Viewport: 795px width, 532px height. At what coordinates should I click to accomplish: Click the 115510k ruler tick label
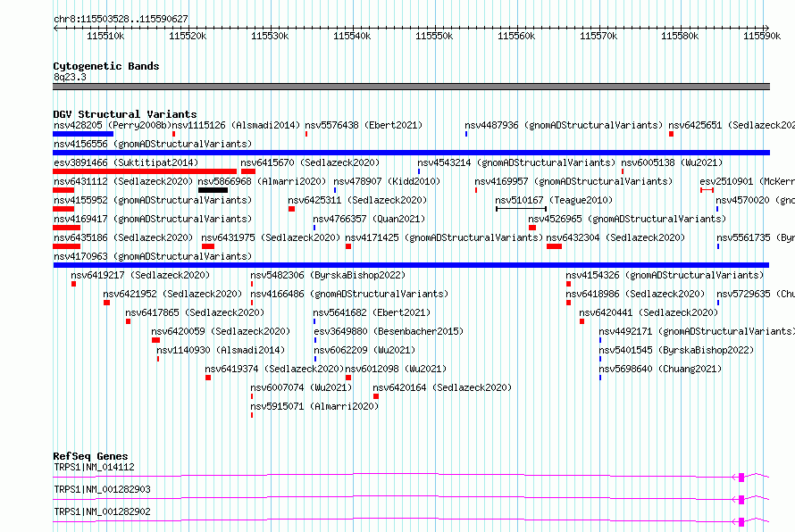105,36
